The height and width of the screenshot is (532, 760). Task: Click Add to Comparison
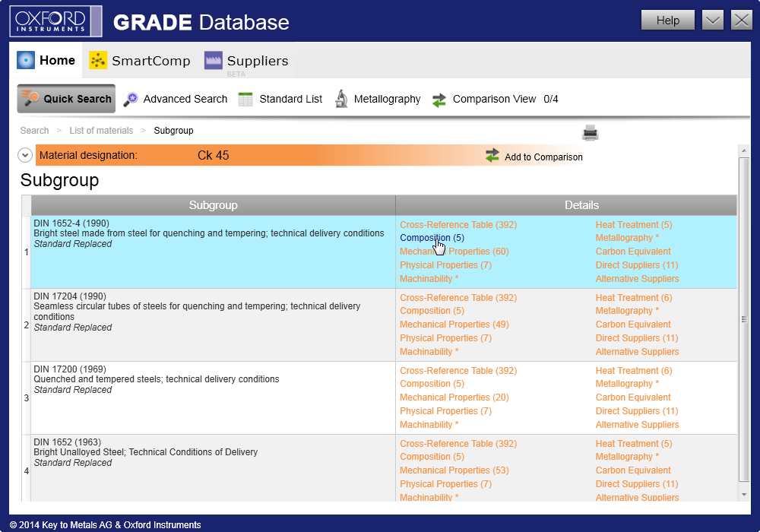pos(534,157)
